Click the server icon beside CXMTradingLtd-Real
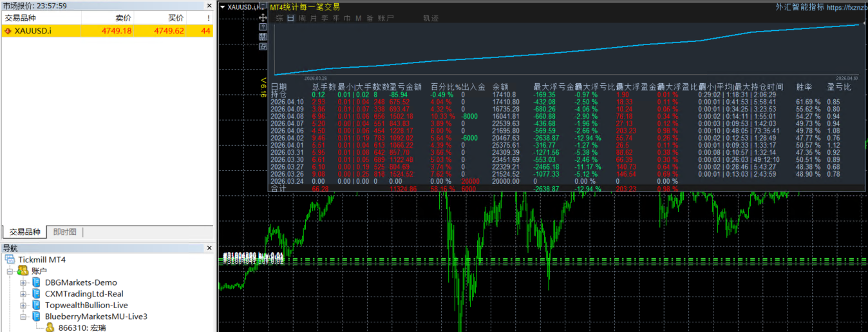Screen dimensions: 868x332 [37, 294]
